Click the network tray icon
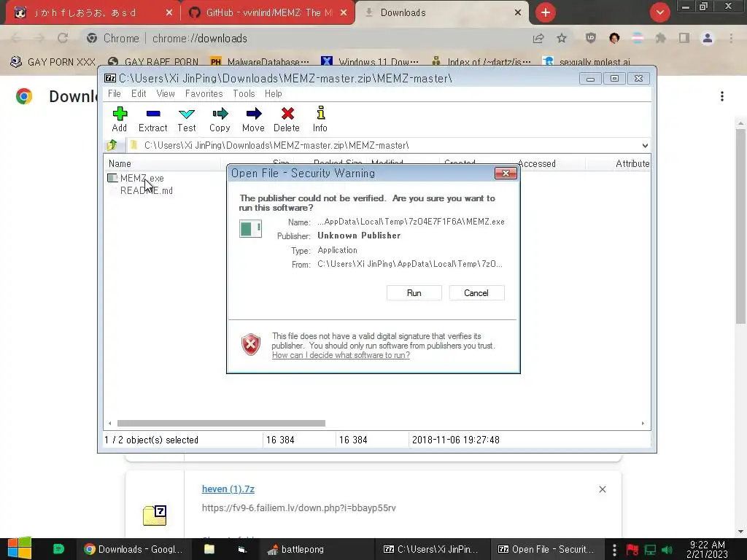Screen dimensions: 747x560 [650, 550]
